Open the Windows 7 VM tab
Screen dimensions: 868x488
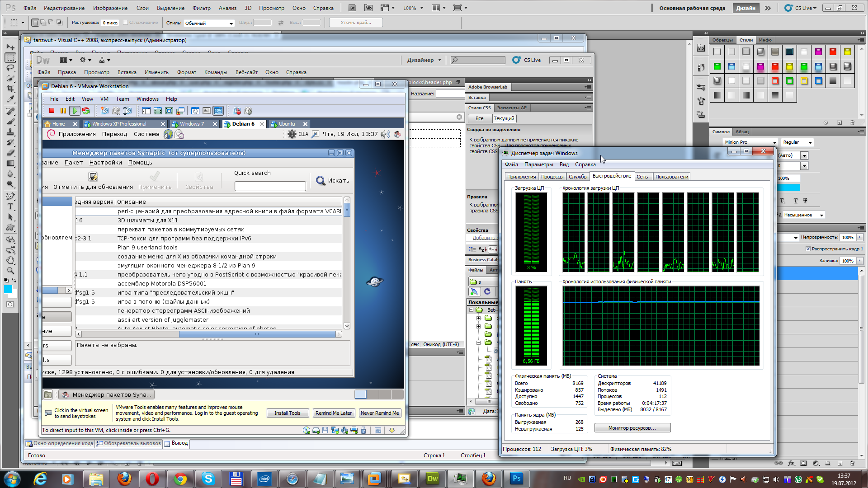192,124
